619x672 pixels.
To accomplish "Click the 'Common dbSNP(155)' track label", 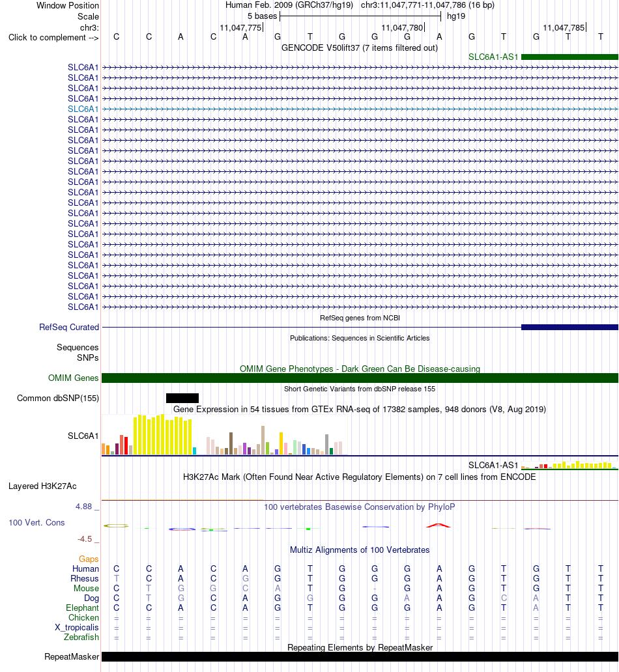I will 58,398.
